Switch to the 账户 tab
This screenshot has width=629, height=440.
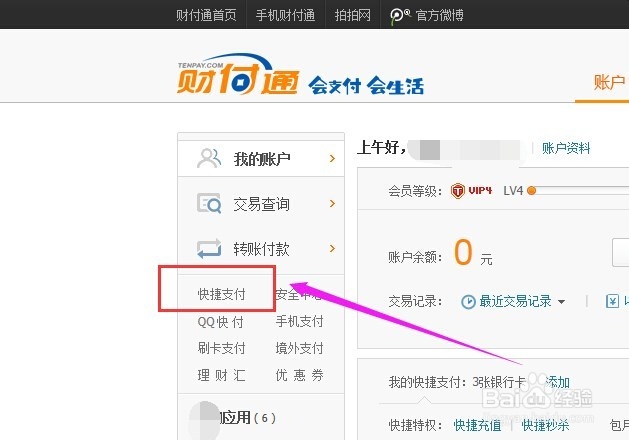[x=609, y=83]
